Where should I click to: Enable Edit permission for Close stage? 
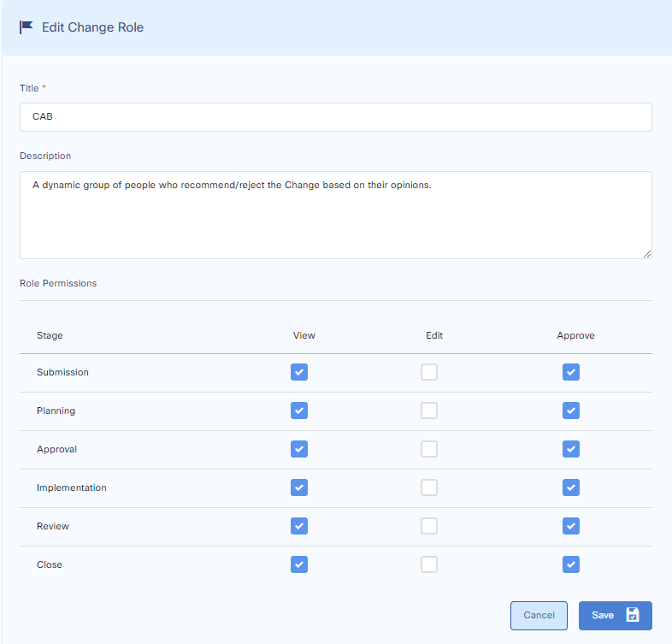click(429, 564)
